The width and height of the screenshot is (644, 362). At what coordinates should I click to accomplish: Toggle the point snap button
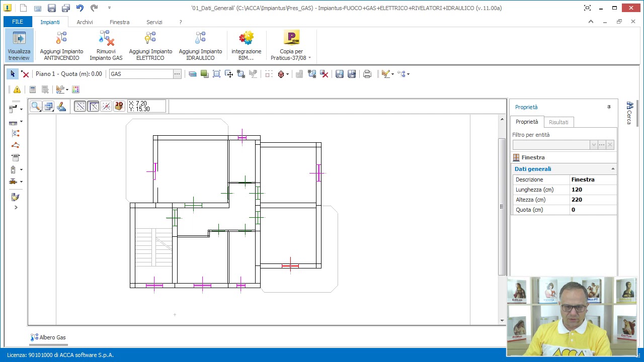pos(106,106)
